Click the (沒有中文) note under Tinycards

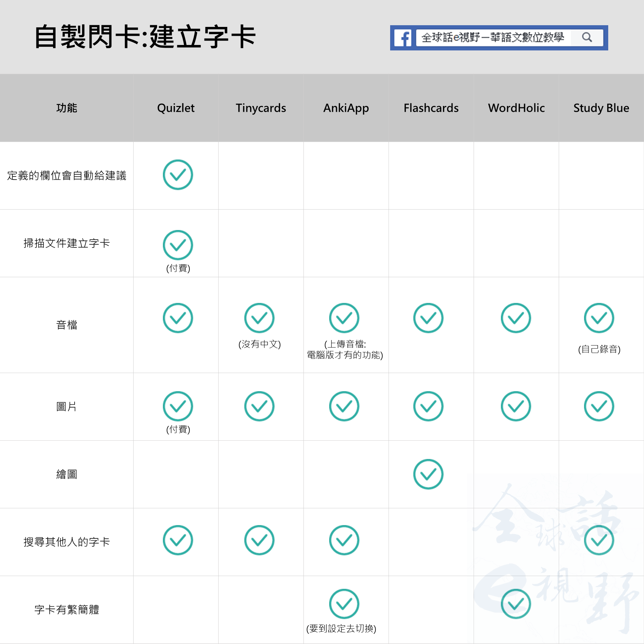coord(260,344)
